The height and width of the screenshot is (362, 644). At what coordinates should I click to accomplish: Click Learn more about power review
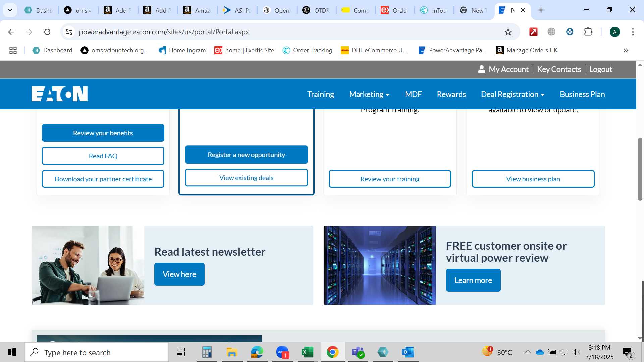473,280
